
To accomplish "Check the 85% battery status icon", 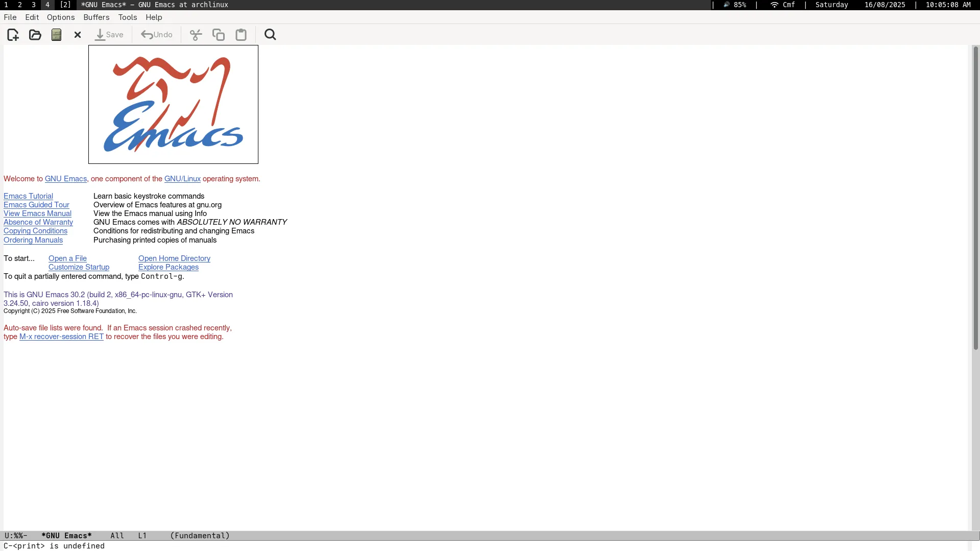I will tap(734, 5).
